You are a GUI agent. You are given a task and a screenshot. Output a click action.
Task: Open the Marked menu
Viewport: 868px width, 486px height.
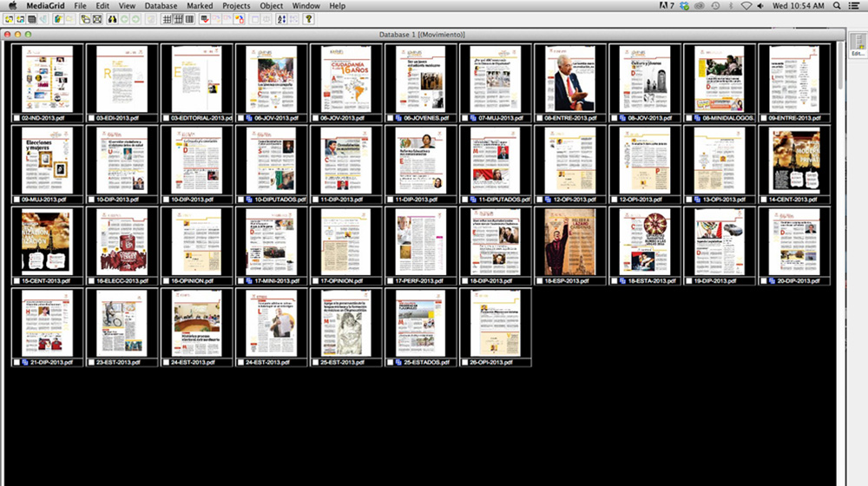point(200,6)
